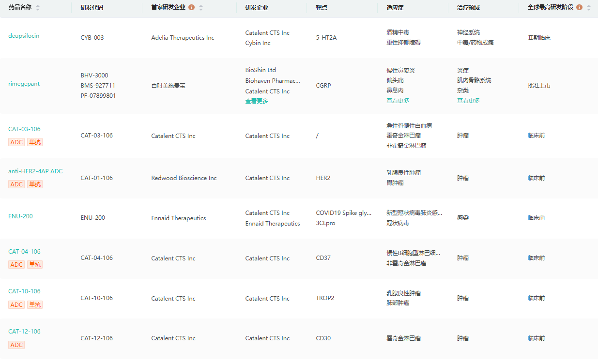Click 靶点 column header
This screenshot has width=598, height=364.
click(x=322, y=8)
